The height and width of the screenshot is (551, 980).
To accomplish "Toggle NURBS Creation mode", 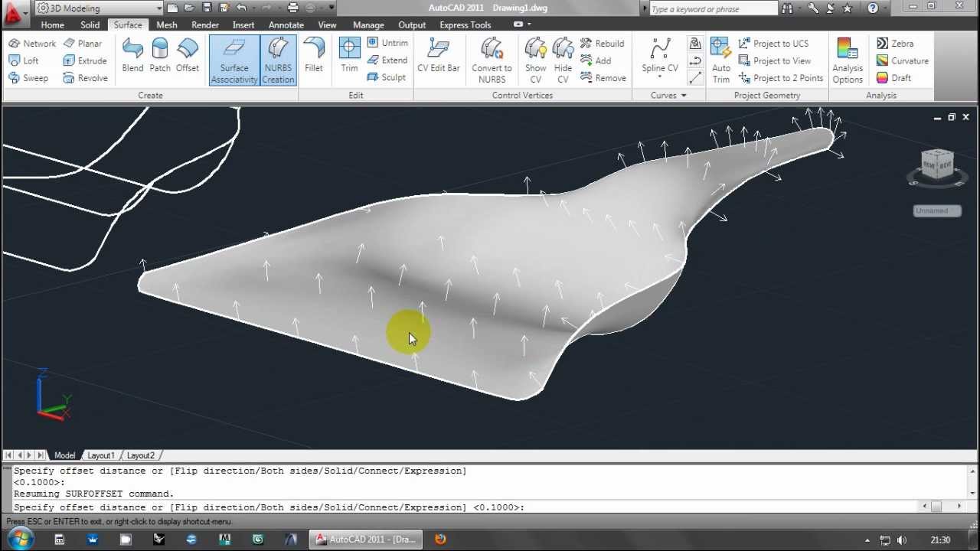I will [278, 60].
